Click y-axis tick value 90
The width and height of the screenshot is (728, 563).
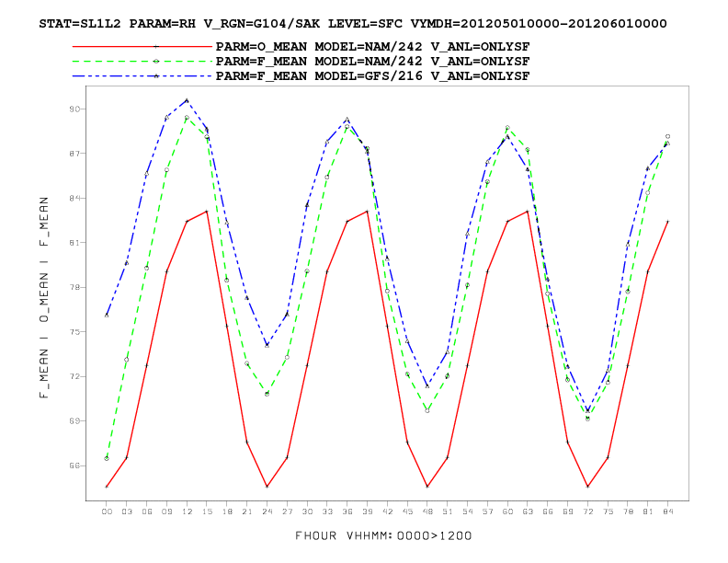click(74, 109)
